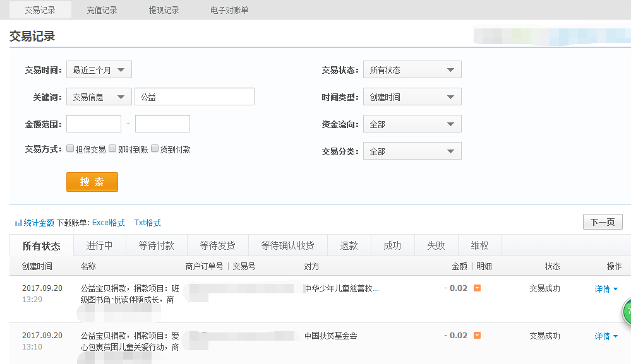Click the 统计金额 bar chart icon
The image size is (631, 364).
[18, 223]
